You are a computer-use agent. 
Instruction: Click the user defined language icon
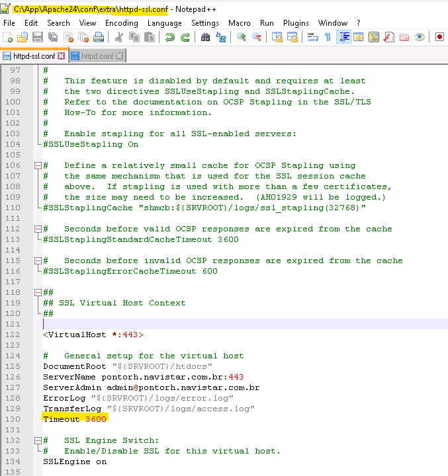359,37
